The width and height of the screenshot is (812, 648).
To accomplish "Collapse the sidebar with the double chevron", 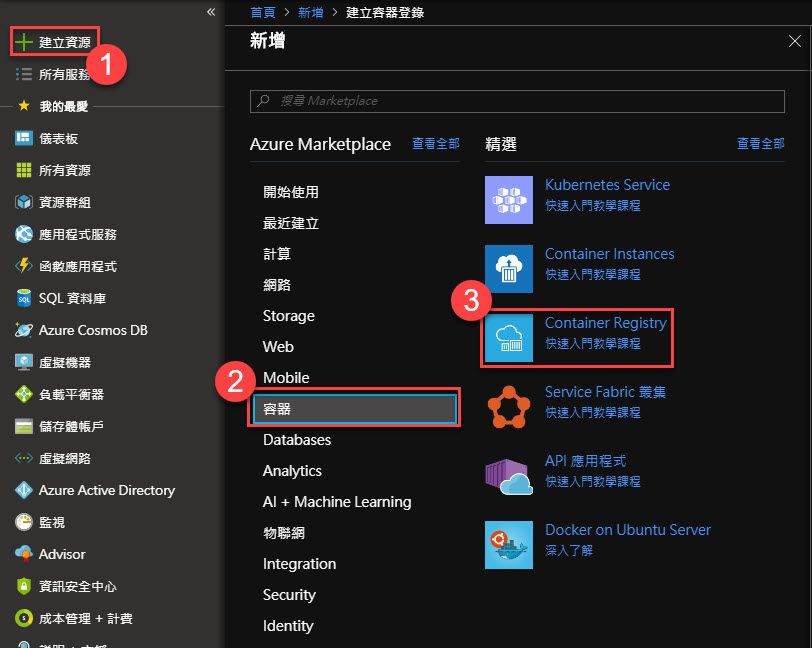I will tap(211, 11).
